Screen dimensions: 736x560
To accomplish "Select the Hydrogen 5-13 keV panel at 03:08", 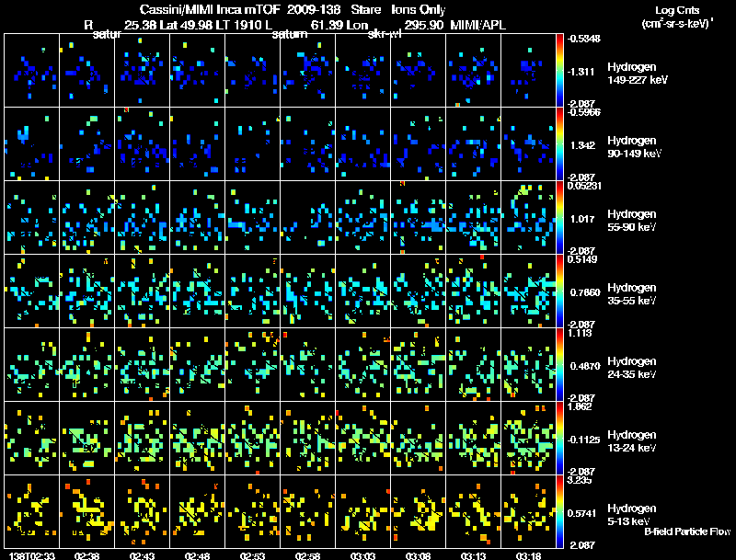I will 418,511.
